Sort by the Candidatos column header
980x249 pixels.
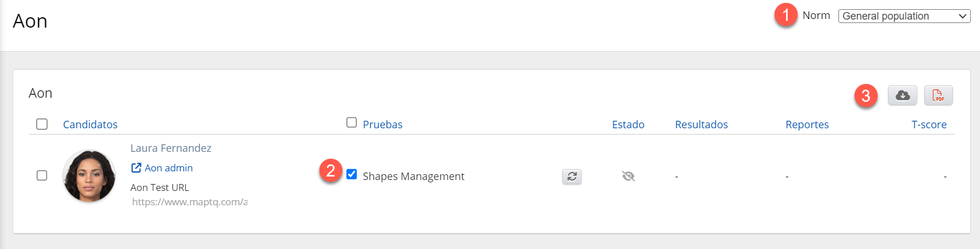[x=90, y=124]
